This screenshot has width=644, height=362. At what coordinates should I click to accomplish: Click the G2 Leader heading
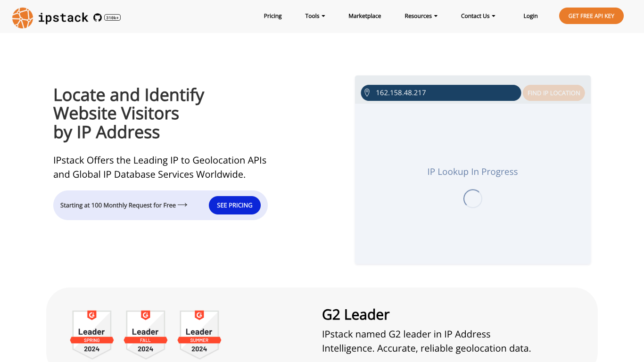[x=355, y=314]
